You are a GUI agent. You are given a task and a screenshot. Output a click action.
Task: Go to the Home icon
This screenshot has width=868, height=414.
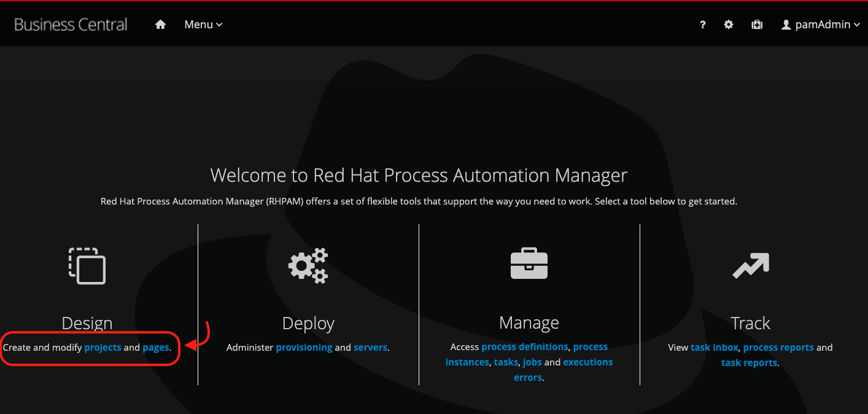[161, 25]
